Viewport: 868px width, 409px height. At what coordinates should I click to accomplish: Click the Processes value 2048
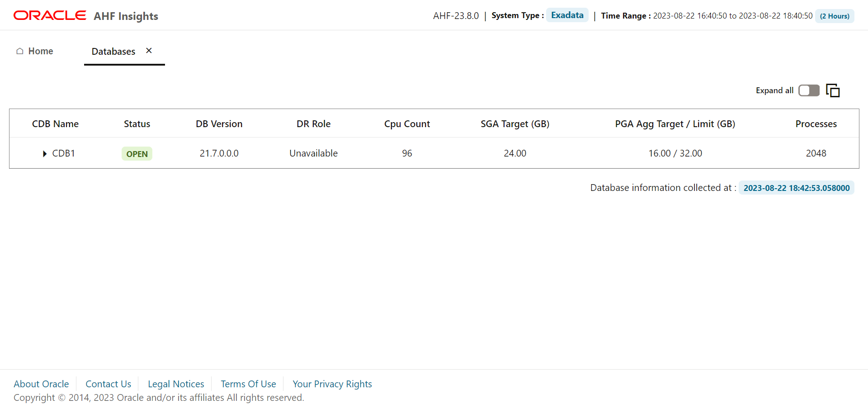(x=816, y=153)
